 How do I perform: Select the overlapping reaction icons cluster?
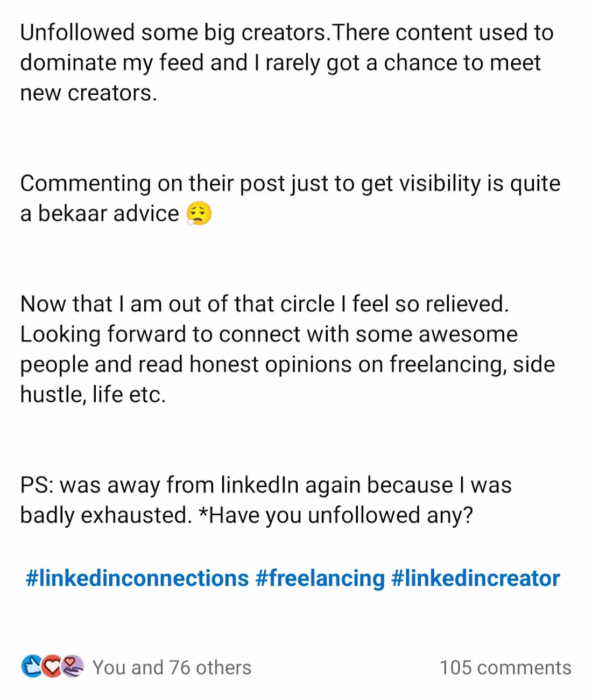point(52,667)
